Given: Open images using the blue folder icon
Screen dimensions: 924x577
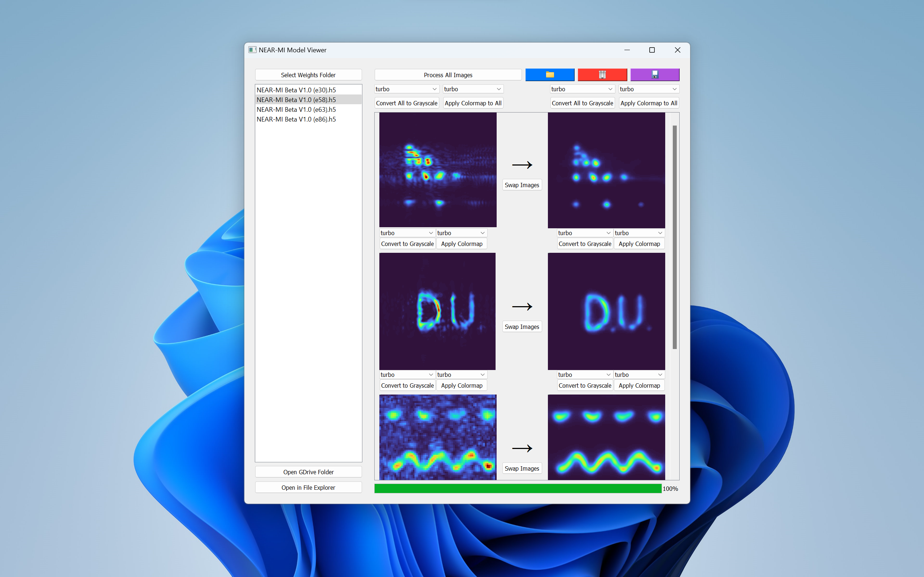Looking at the screenshot, I should 549,74.
